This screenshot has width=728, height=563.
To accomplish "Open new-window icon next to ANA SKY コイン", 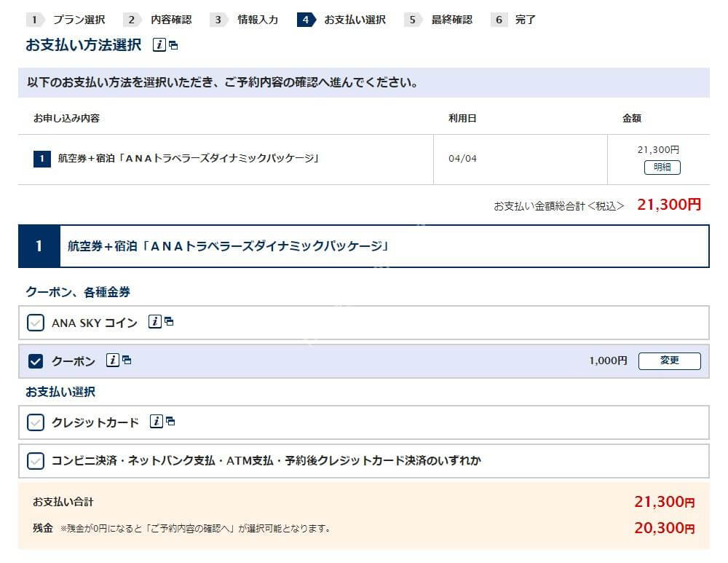I will (x=169, y=321).
